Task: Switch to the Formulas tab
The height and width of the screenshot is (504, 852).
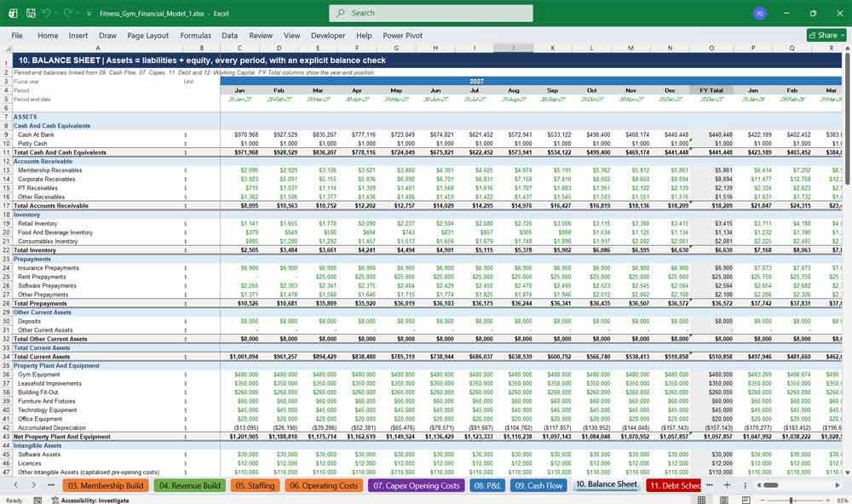Action: [196, 35]
